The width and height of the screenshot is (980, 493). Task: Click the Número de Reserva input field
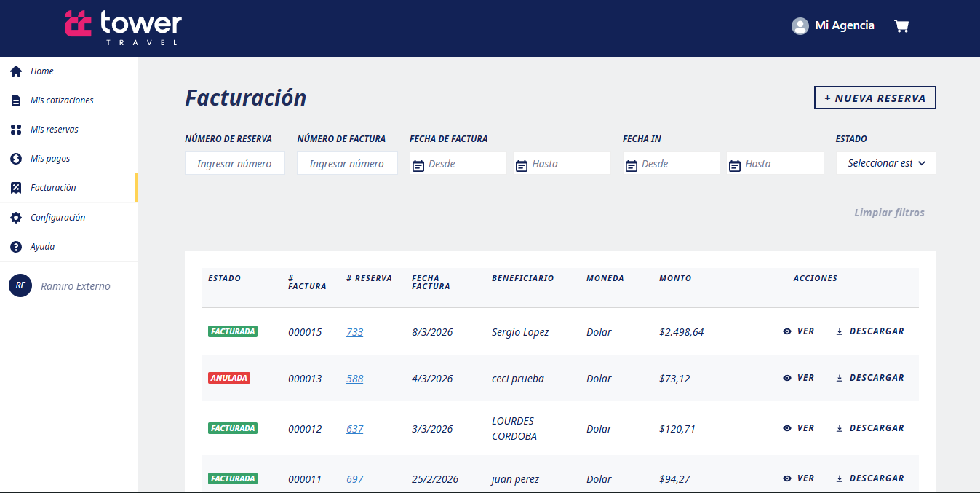pyautogui.click(x=234, y=163)
